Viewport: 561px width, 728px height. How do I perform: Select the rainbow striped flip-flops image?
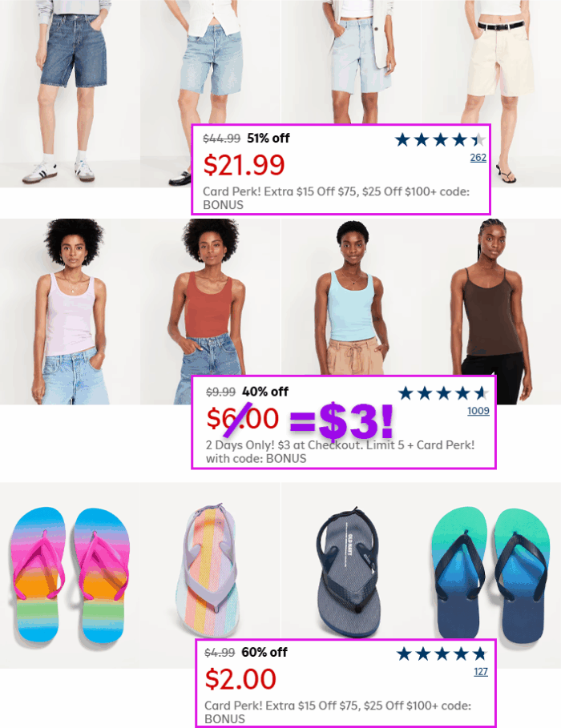click(70, 575)
